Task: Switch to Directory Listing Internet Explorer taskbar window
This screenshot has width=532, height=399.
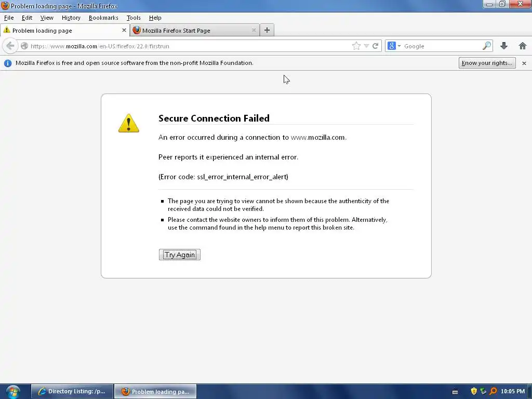Action: (x=72, y=391)
